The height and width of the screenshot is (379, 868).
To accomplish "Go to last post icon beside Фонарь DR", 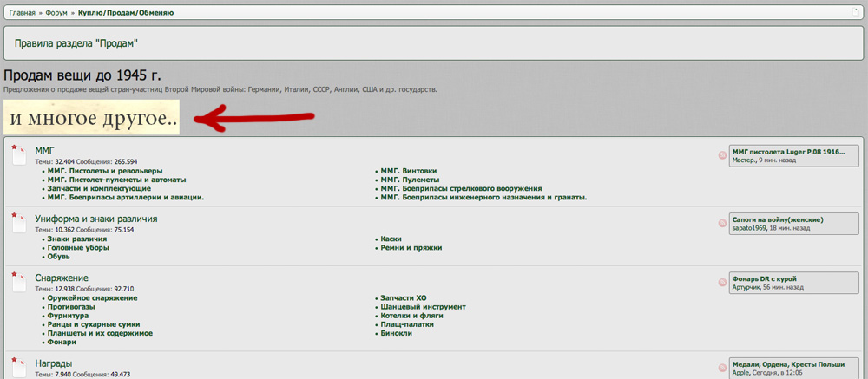I will coord(722,283).
